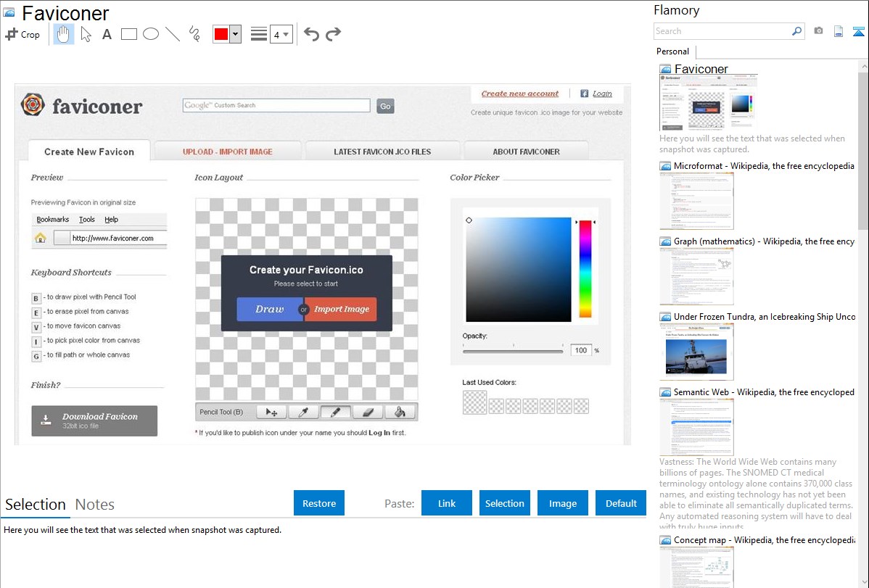
Task: Click the Paste Selection button
Action: click(504, 503)
